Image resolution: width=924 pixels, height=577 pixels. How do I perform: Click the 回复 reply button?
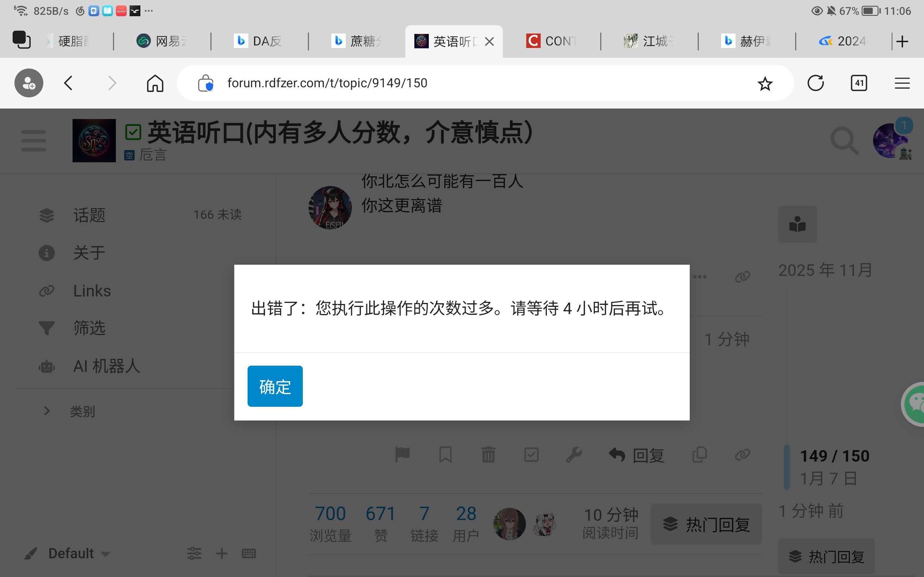point(635,454)
